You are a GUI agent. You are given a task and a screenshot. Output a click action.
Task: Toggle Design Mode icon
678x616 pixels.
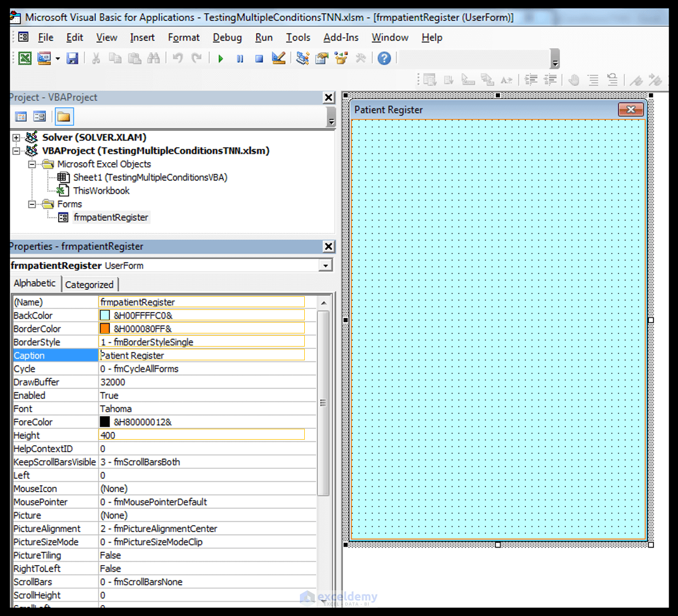point(279,58)
